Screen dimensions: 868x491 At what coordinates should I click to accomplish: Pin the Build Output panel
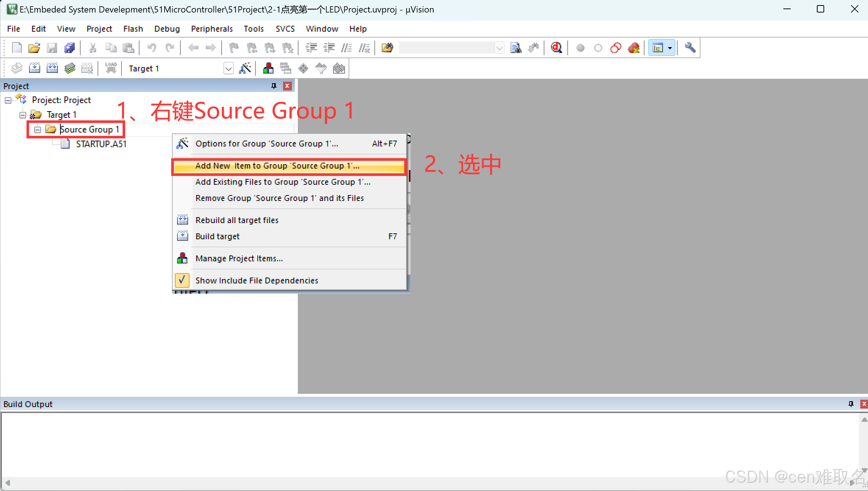[x=851, y=404]
